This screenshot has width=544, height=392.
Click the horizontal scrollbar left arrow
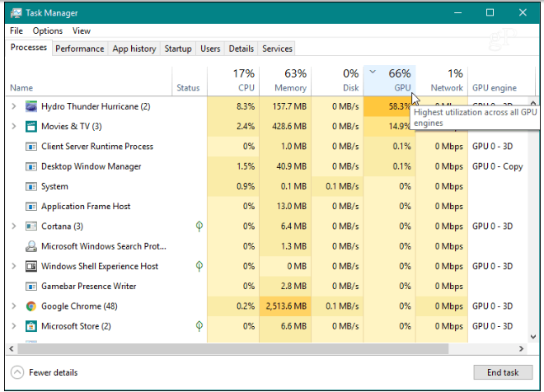(x=12, y=348)
